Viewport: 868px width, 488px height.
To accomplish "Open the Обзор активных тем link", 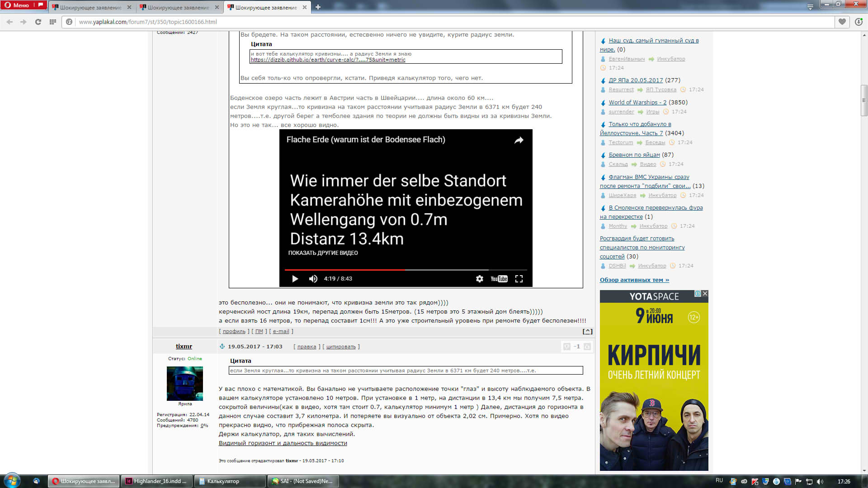I will 634,280.
